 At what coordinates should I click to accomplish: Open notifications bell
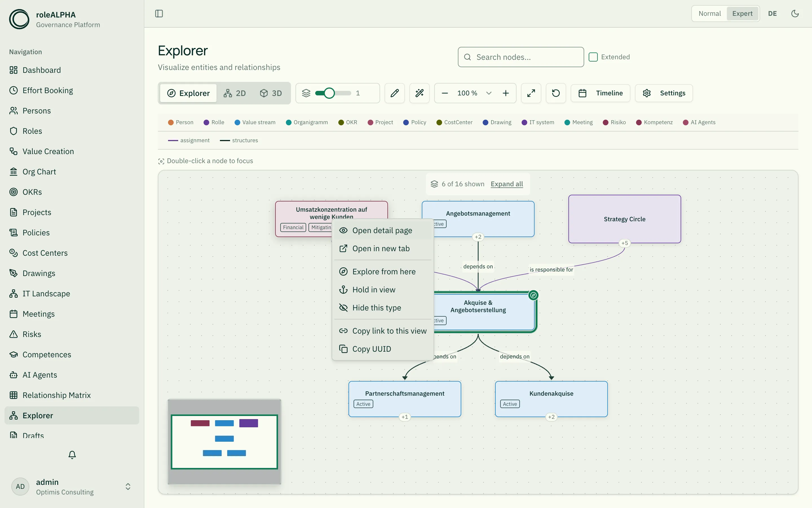click(72, 455)
